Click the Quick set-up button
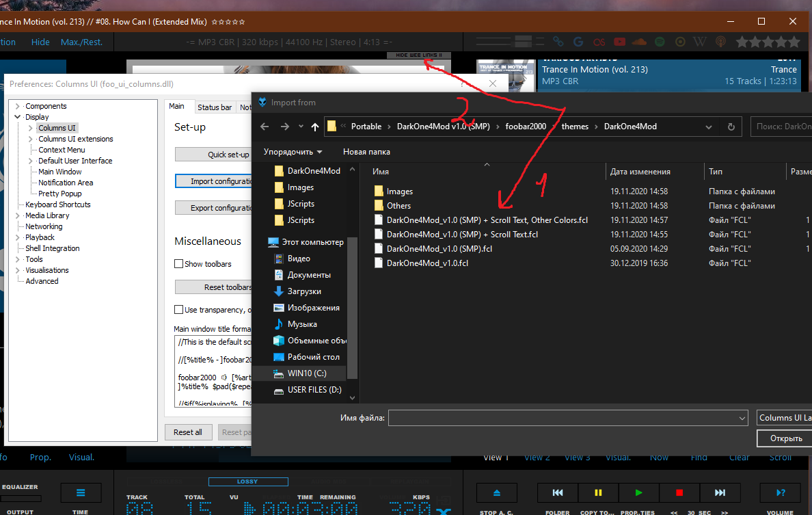812x515 pixels. 213,155
